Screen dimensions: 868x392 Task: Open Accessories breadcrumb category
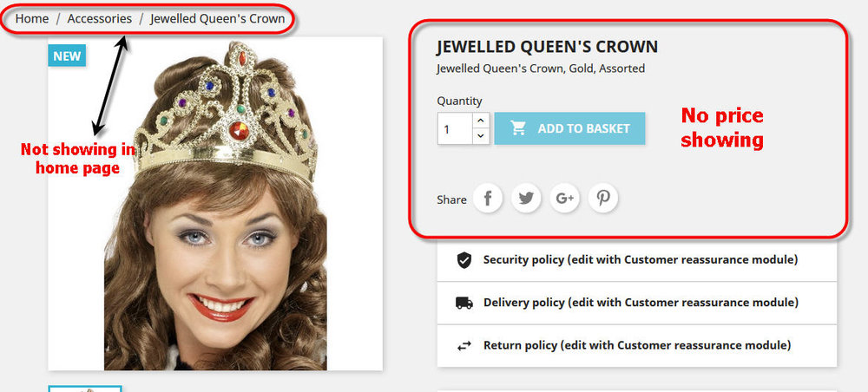click(100, 19)
